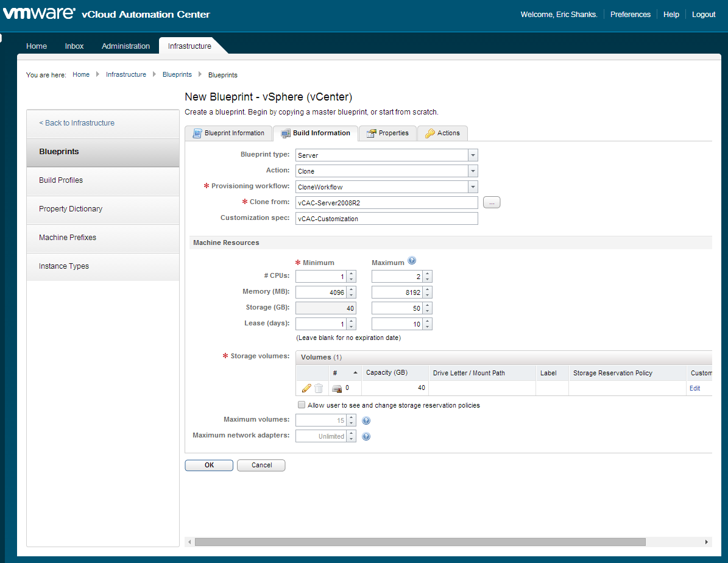This screenshot has height=563, width=728.
Task: Expand the Action dropdown showing Clone
Action: coord(473,171)
